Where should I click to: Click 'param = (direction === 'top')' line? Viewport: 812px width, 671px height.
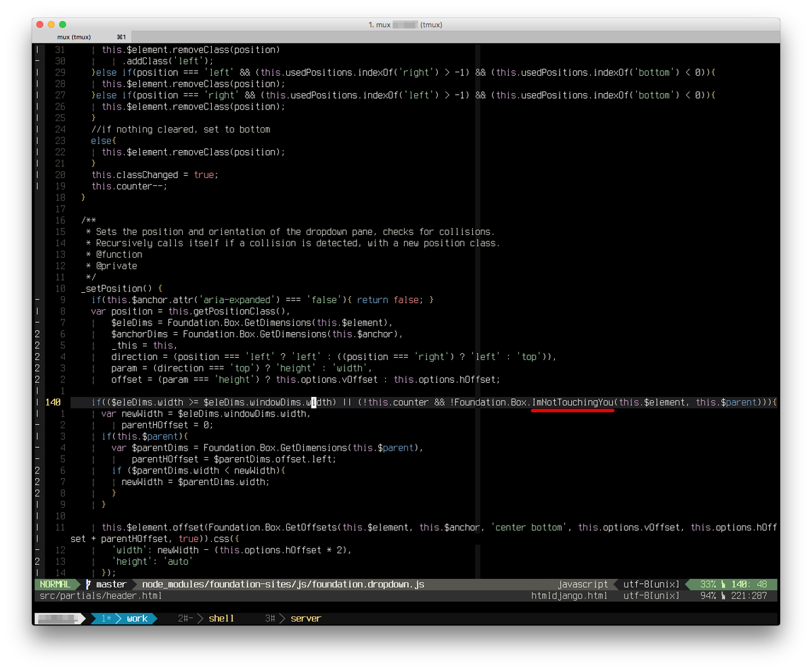click(242, 368)
